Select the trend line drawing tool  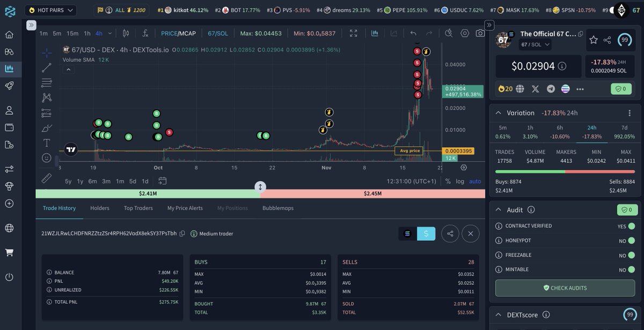pyautogui.click(x=47, y=68)
